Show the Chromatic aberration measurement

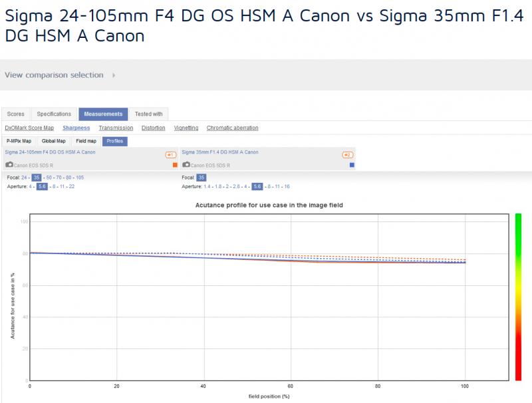coord(232,128)
